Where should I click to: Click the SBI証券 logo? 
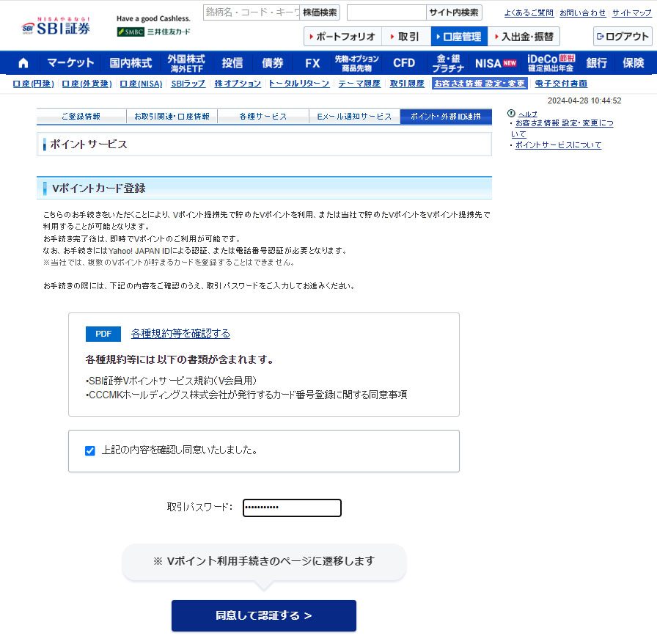click(x=56, y=28)
